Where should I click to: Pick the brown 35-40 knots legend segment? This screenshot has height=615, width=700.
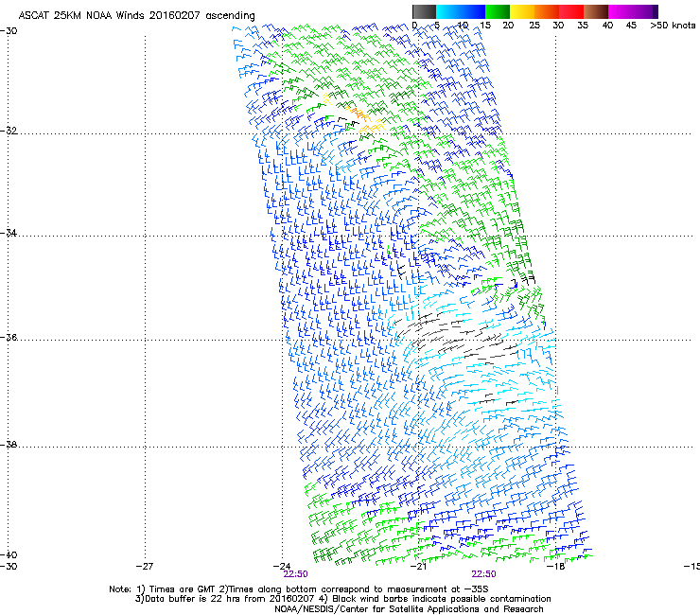[x=596, y=11]
